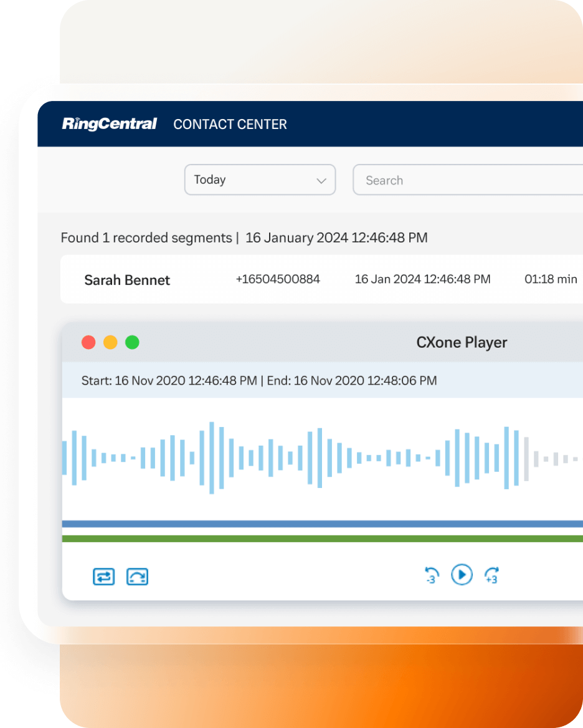Click the dropdown chevron on Today filter
Image resolution: width=583 pixels, height=728 pixels.
[x=321, y=180]
